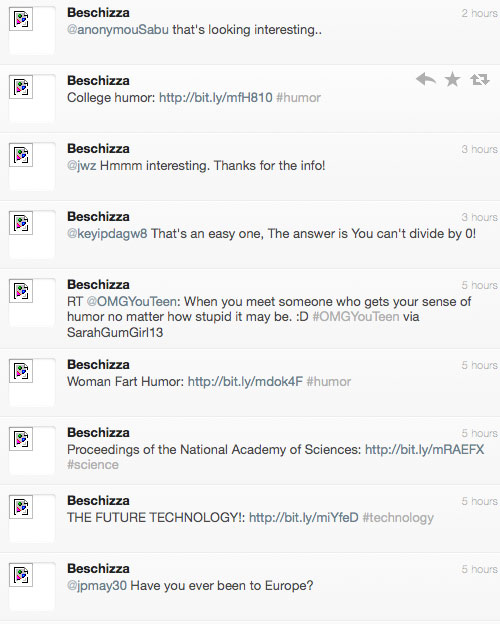This screenshot has width=500, height=624.
Task: Retweet the College humor tweet
Action: (x=480, y=80)
